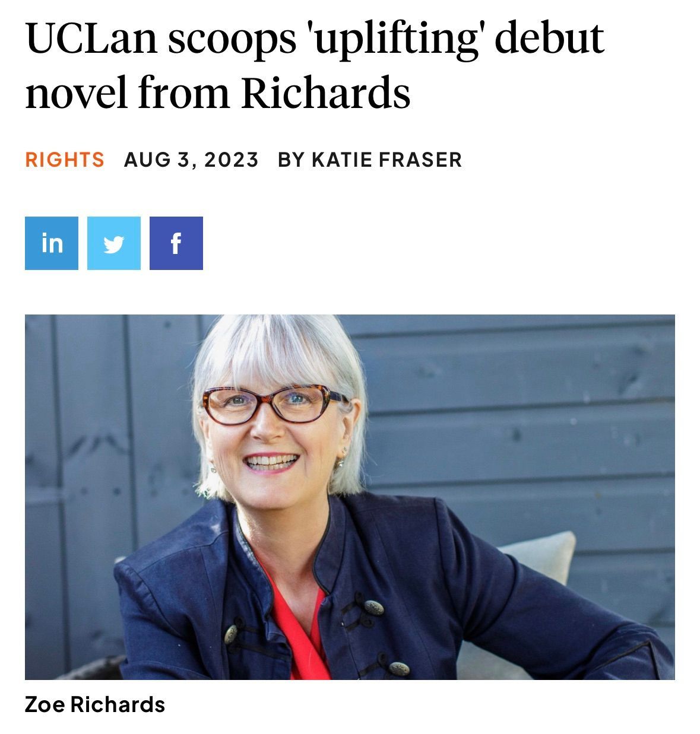Click the light blue Twitter bird icon

pyautogui.click(x=114, y=243)
